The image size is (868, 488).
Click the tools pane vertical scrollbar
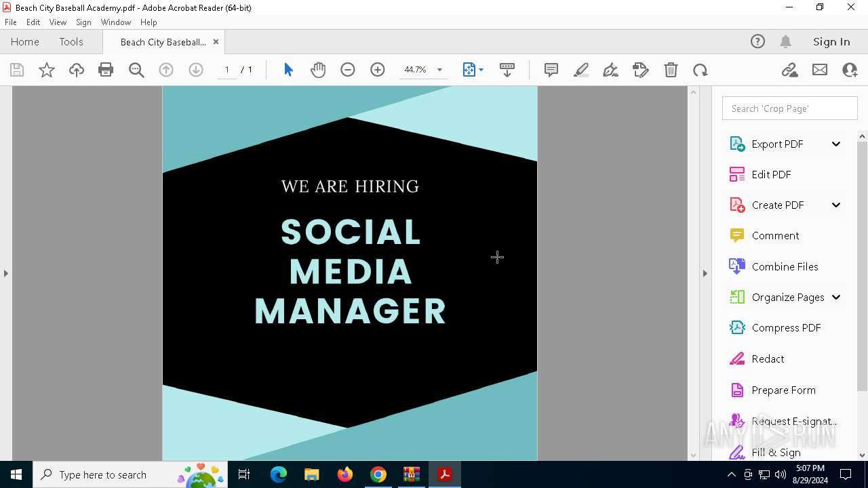[862, 266]
